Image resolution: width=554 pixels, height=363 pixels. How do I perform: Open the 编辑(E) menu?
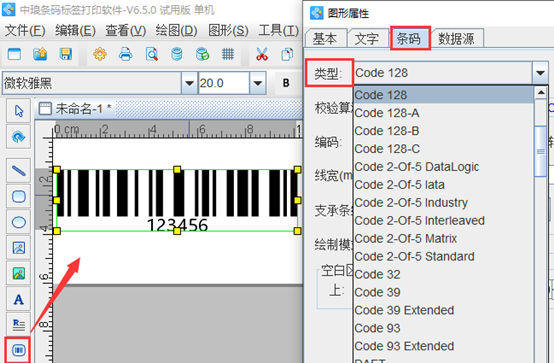coord(75,31)
